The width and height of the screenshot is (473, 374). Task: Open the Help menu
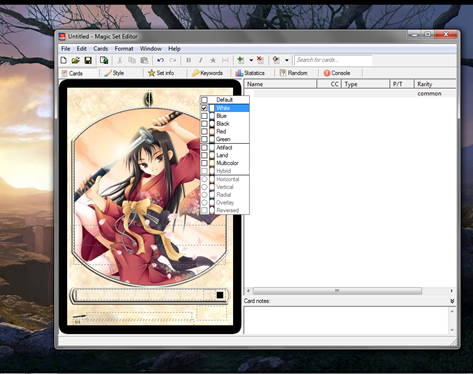174,49
